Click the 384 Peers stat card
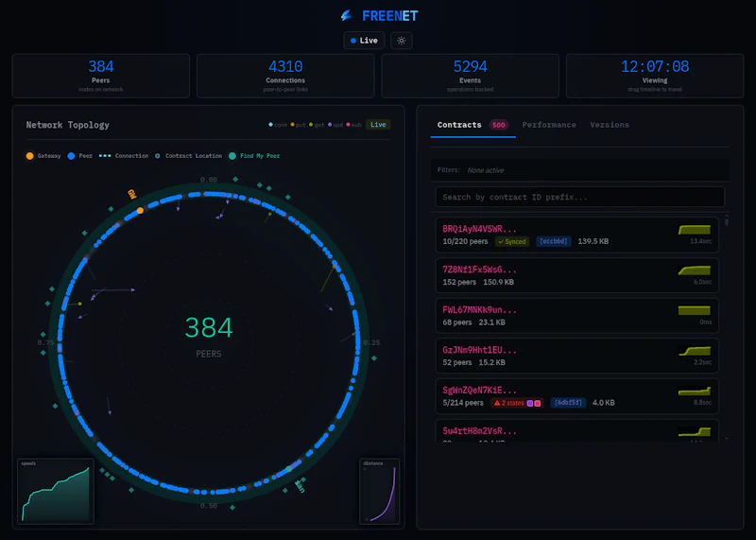The height and width of the screenshot is (540, 756). 101,76
